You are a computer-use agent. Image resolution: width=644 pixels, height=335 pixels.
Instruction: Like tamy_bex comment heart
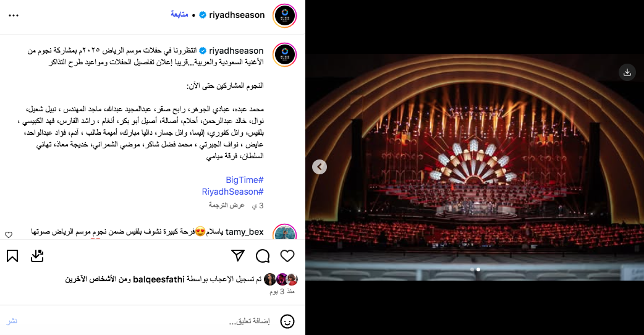[9, 234]
